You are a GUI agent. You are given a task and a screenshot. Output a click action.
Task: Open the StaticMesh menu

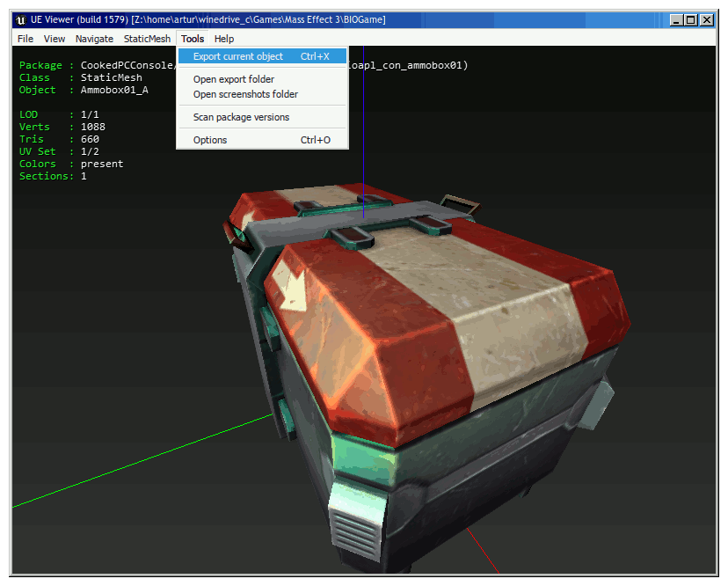click(x=147, y=39)
